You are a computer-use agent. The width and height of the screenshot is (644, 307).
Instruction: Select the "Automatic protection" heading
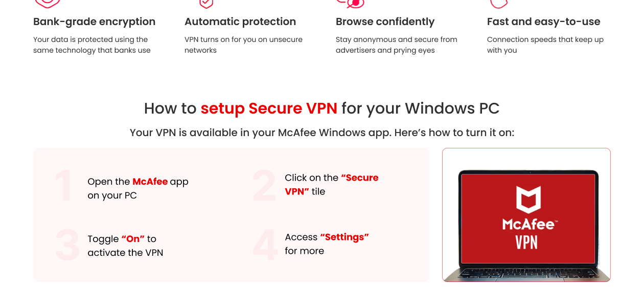tap(240, 21)
